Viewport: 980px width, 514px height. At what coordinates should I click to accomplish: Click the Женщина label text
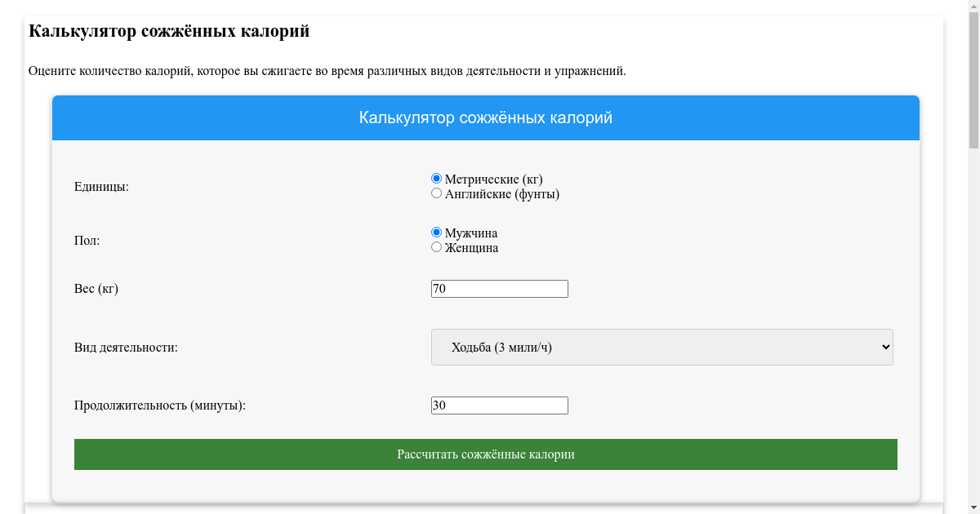[471, 248]
